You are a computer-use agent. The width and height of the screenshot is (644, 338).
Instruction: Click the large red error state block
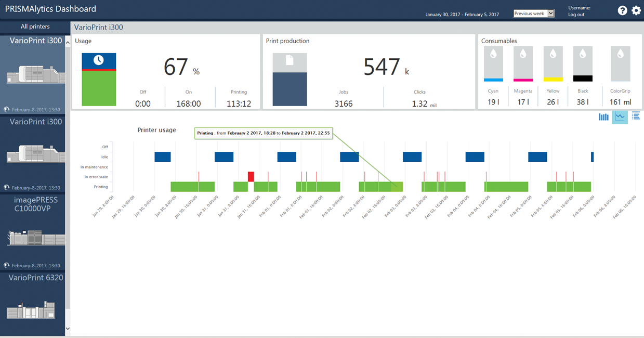[251, 176]
